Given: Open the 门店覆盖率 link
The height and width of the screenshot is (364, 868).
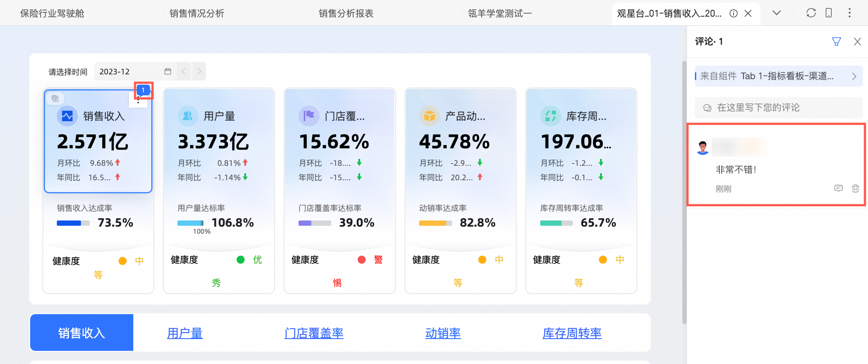Looking at the screenshot, I should [314, 333].
